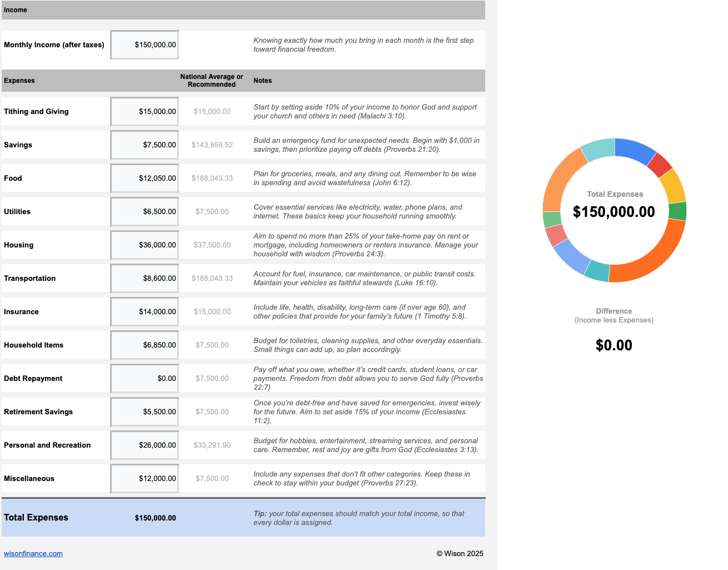This screenshot has height=570, width=728.
Task: Click the Retirement Savings amount field
Action: [x=144, y=412]
